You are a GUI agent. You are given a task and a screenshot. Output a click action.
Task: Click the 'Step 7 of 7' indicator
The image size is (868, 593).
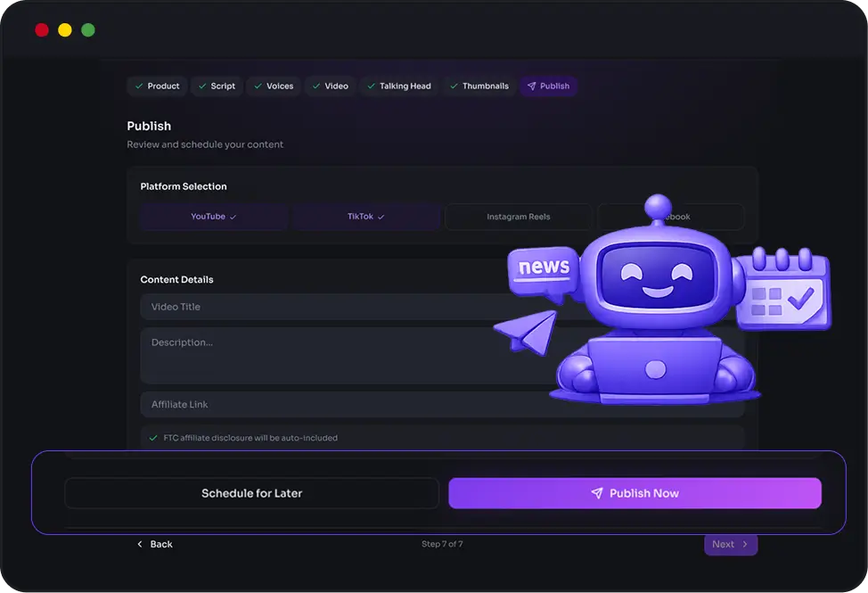(442, 544)
